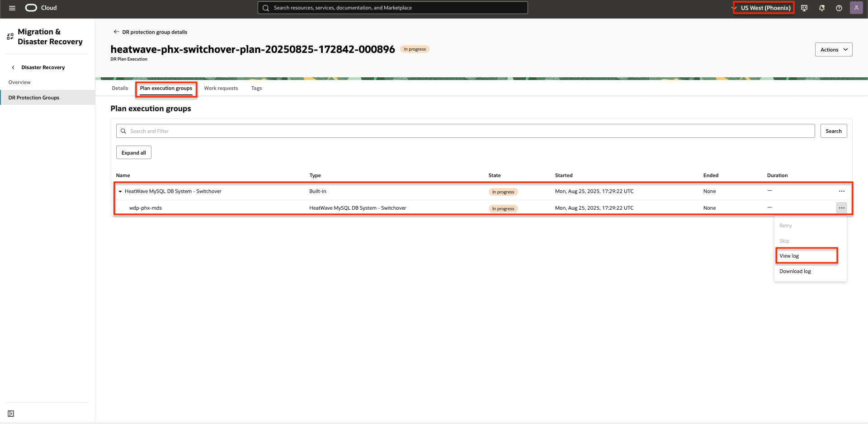The image size is (868, 424).
Task: Go back to Disaster Recovery with chevron
Action: (13, 67)
